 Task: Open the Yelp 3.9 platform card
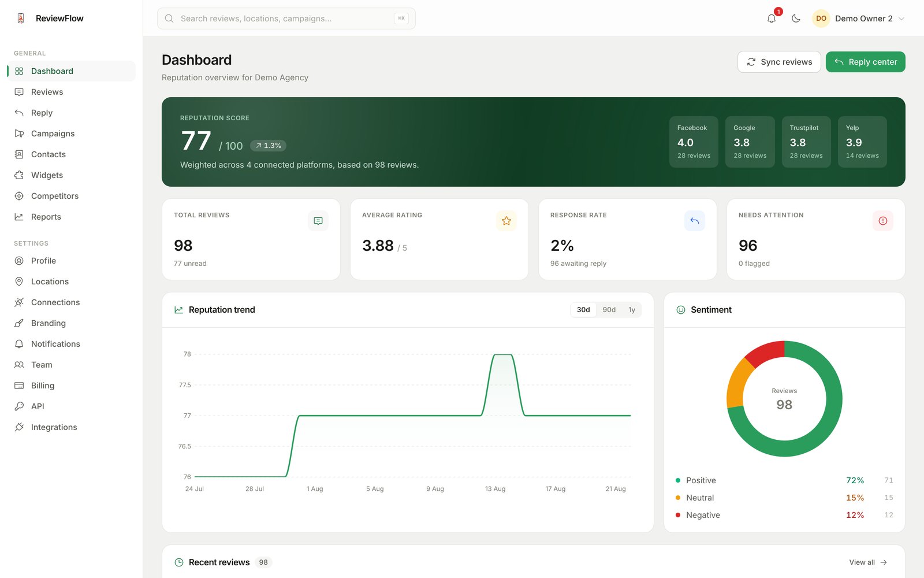pos(862,142)
